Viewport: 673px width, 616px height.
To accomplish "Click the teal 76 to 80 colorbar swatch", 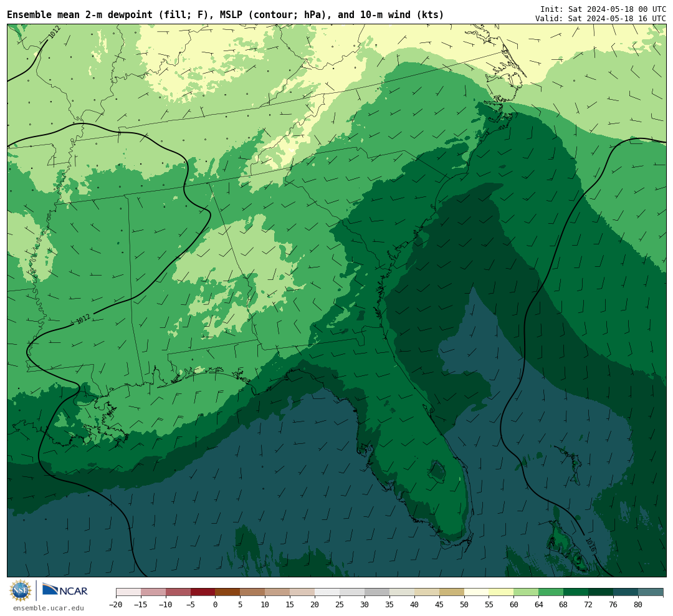I will pos(626,592).
